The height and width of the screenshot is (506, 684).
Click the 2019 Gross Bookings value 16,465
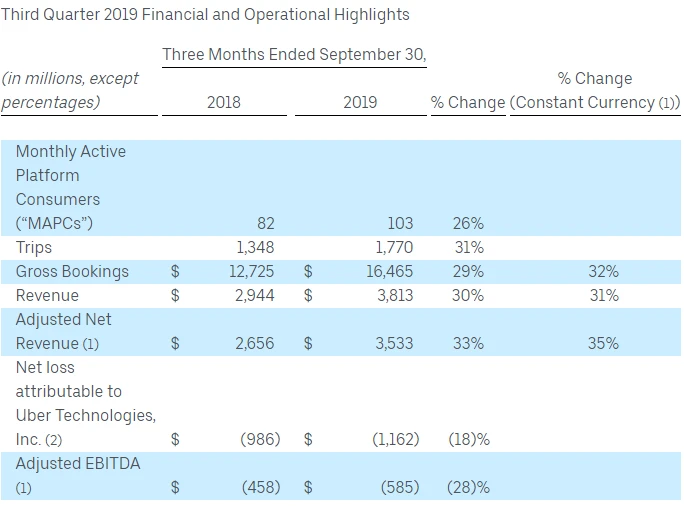(x=386, y=271)
